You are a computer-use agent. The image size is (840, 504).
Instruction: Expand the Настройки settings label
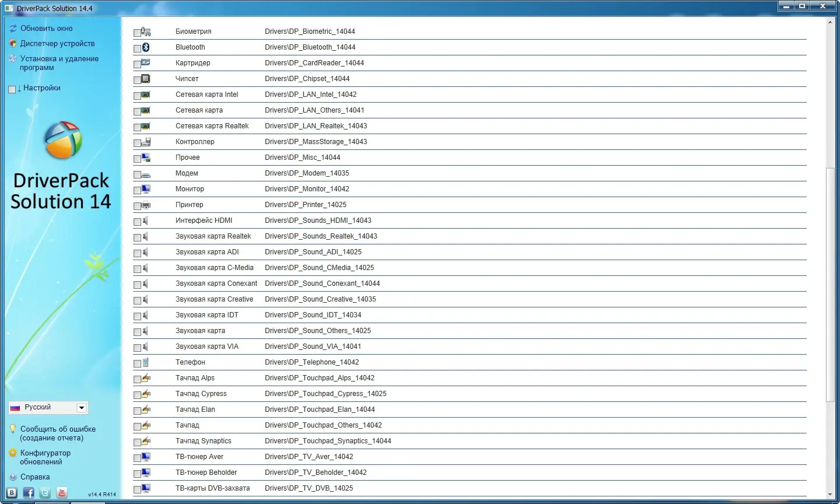coord(42,88)
